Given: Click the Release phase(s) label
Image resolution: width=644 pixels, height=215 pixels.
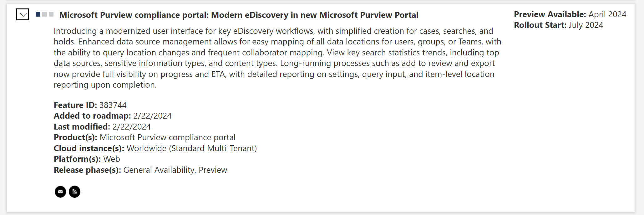Looking at the screenshot, I should tap(87, 170).
